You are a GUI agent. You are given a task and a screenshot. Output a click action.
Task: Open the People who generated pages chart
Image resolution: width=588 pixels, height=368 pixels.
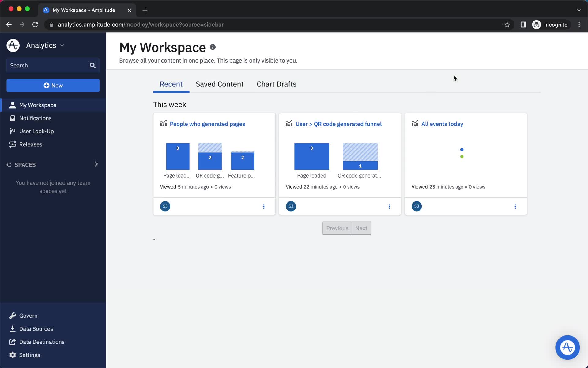[207, 124]
